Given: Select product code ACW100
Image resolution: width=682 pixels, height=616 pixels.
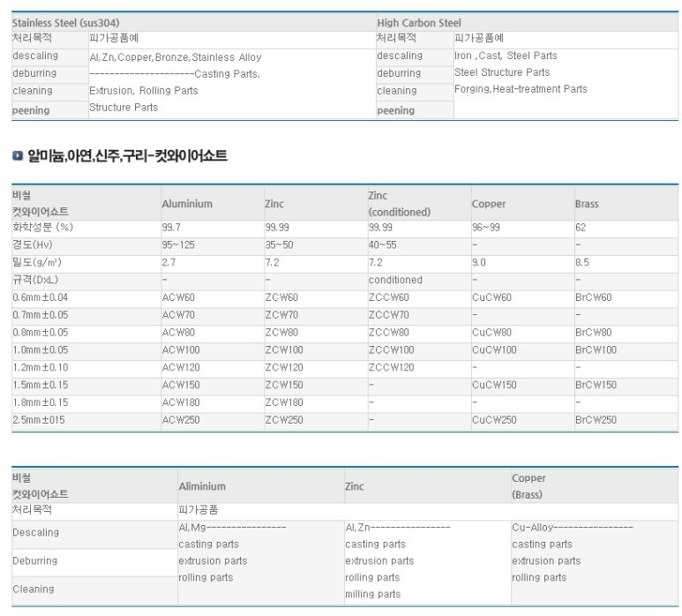Looking at the screenshot, I should point(181,349).
